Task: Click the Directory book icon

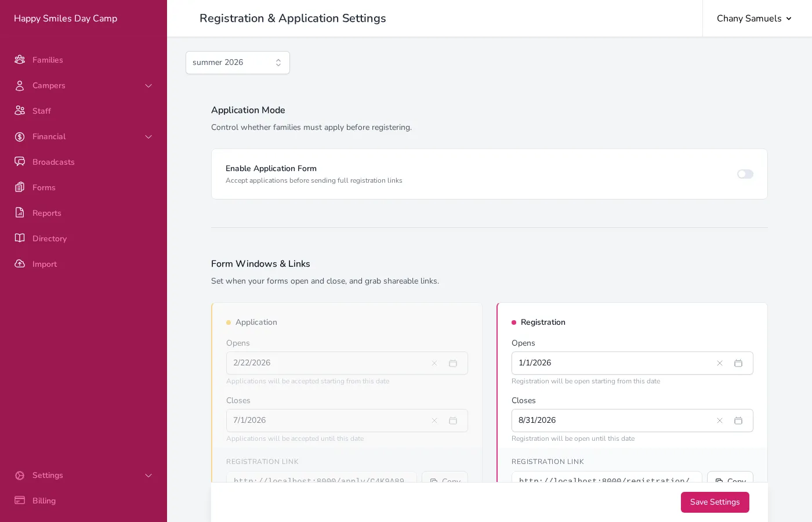Action: [x=20, y=238]
